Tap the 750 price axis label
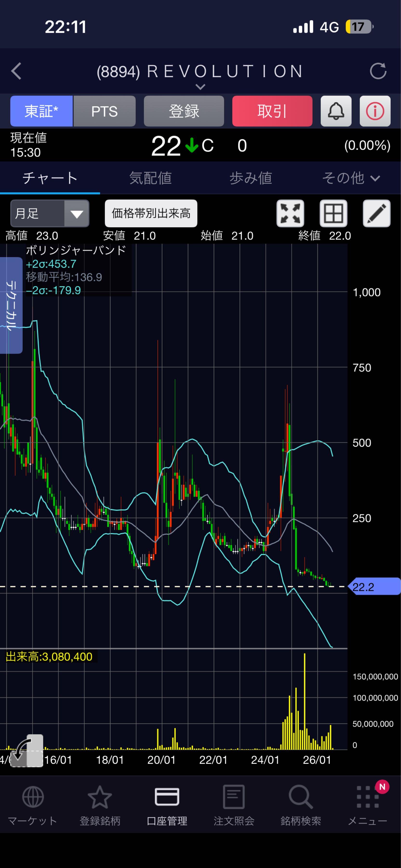Screen dimensions: 401x868 362,368
